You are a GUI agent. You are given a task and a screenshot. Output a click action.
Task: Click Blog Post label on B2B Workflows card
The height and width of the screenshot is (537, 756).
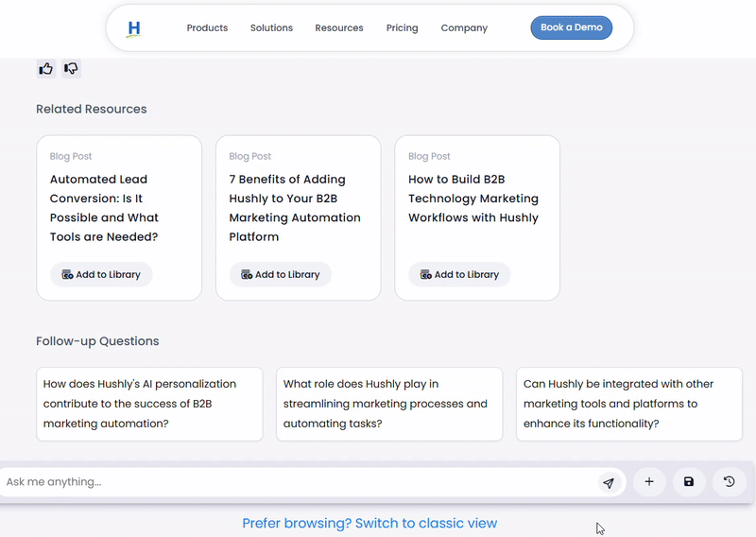[429, 156]
